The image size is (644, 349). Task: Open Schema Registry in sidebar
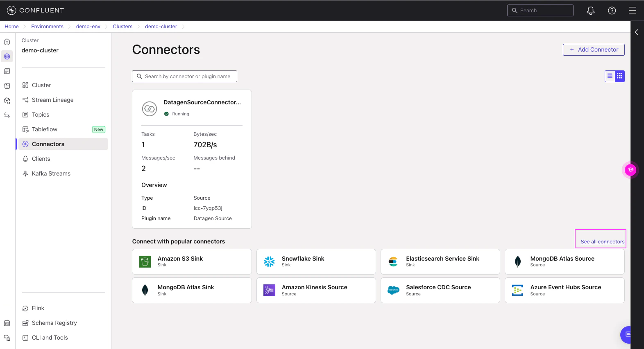pos(63,323)
